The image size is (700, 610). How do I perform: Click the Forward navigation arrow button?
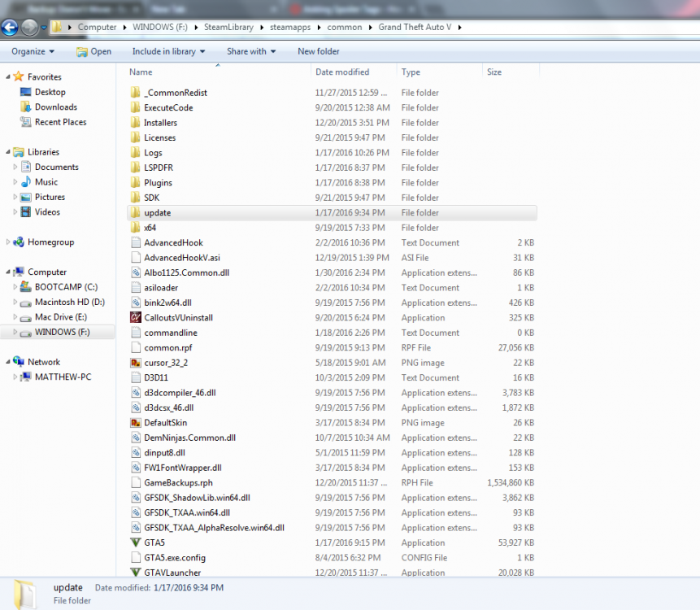(29, 28)
